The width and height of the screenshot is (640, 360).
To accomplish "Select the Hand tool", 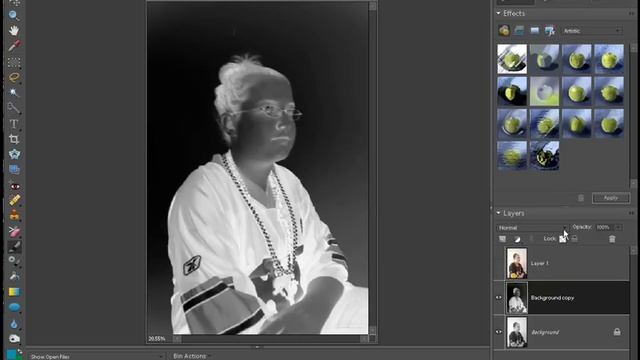I will [14, 30].
